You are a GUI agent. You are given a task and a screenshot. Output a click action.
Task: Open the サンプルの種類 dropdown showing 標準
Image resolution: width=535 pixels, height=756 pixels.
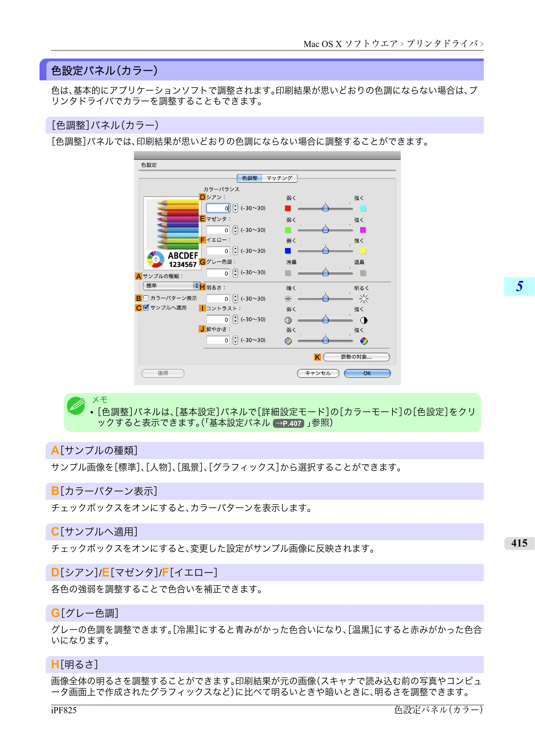click(171, 285)
